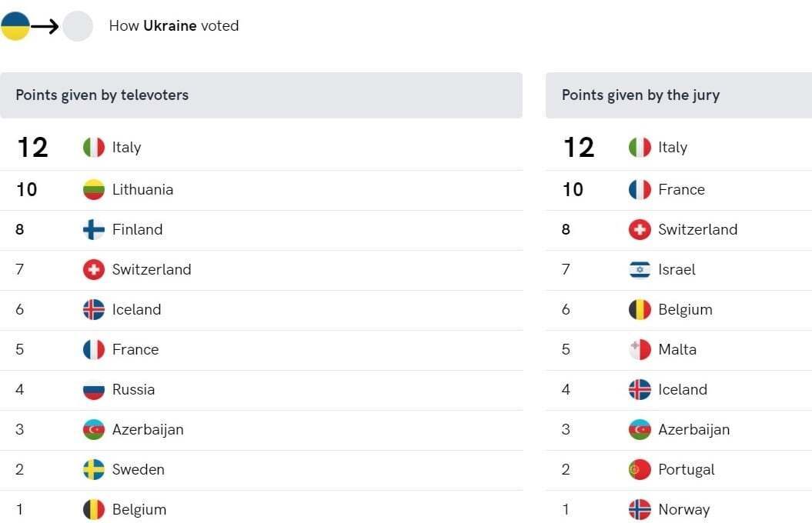This screenshot has width=812, height=523.
Task: Open Italy from the televoters list
Action: click(126, 147)
